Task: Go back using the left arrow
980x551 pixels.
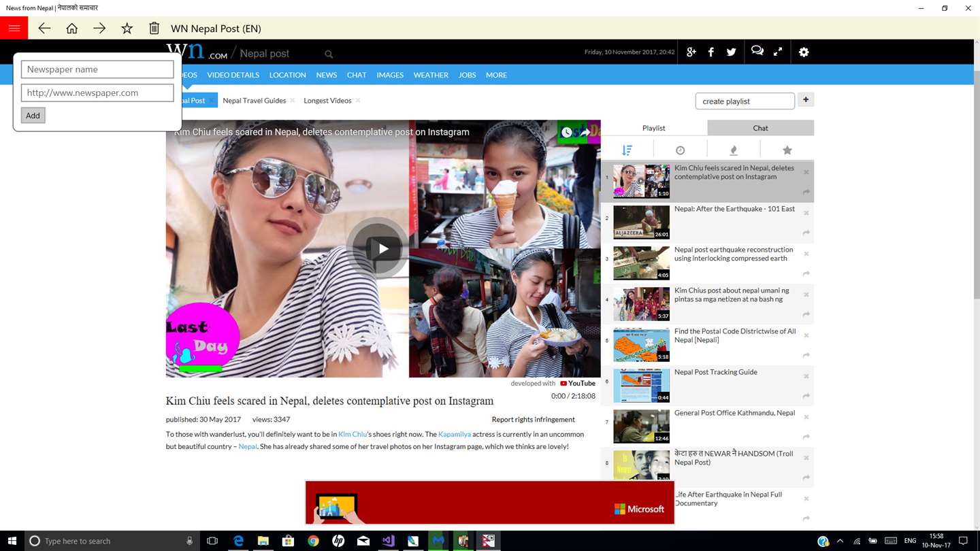Action: click(44, 28)
